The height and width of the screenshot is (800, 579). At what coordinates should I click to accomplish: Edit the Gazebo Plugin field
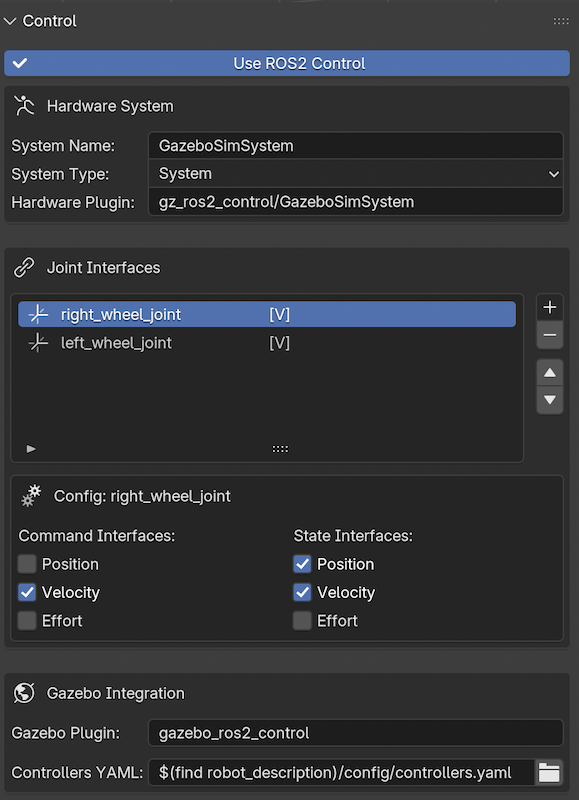tap(356, 733)
